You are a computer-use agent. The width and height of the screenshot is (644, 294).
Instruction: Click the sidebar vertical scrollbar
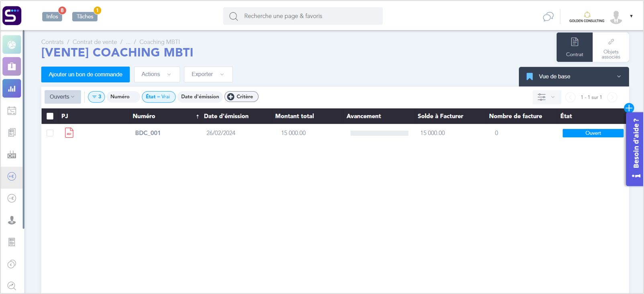point(23,129)
